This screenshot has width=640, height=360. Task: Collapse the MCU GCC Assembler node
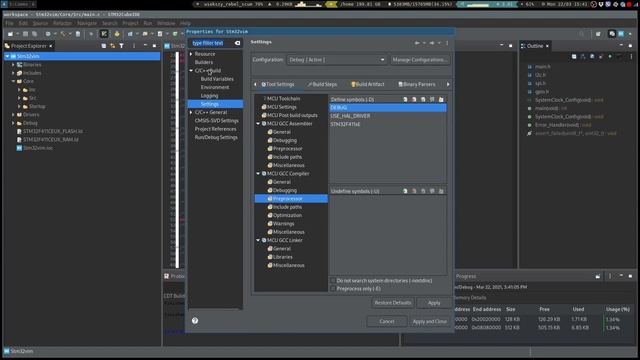pyautogui.click(x=258, y=124)
